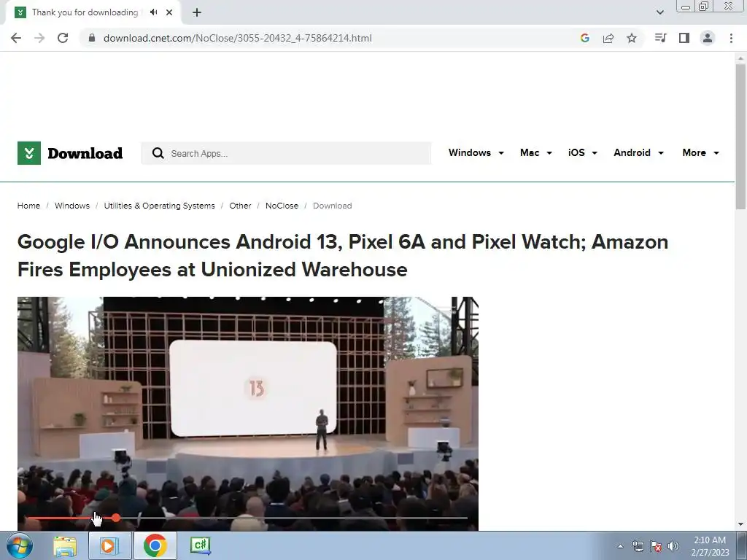
Task: Open the network tray icon
Action: point(638,547)
